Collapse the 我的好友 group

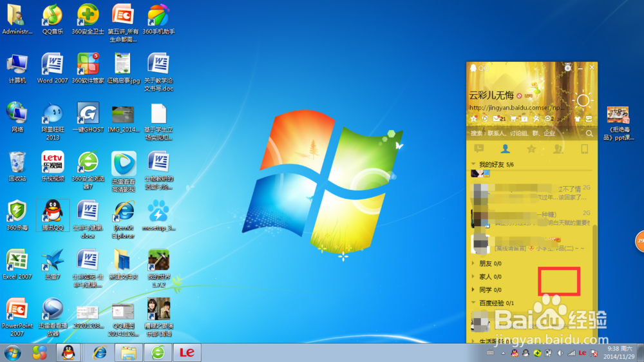[x=473, y=164]
